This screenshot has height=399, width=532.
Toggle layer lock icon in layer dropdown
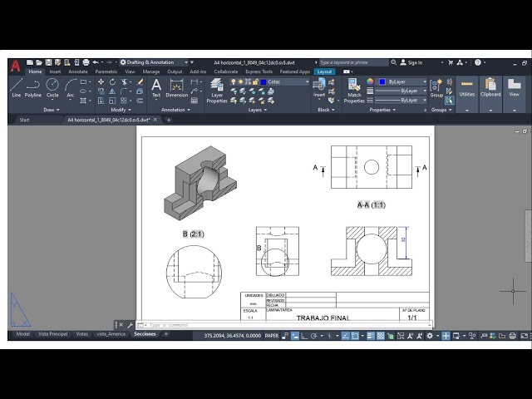pyautogui.click(x=255, y=81)
